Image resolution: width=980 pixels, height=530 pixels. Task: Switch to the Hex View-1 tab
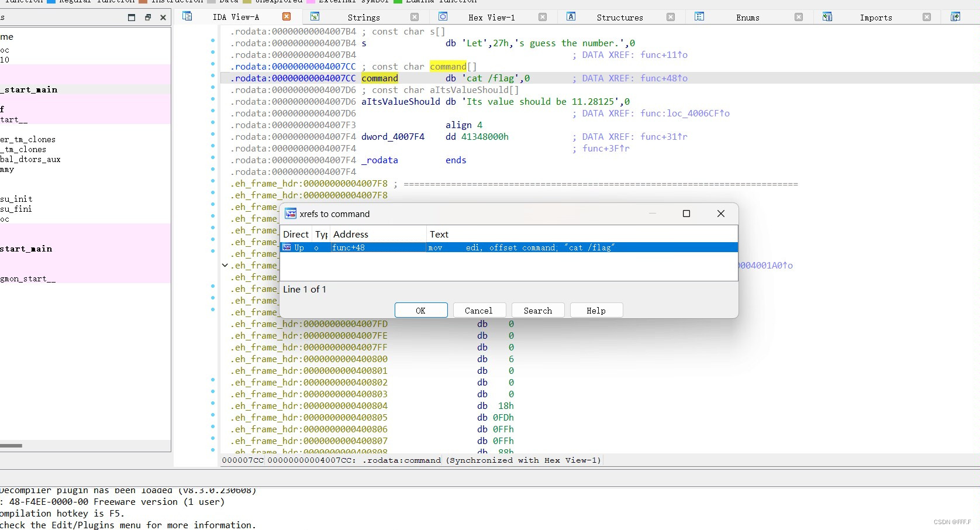492,18
